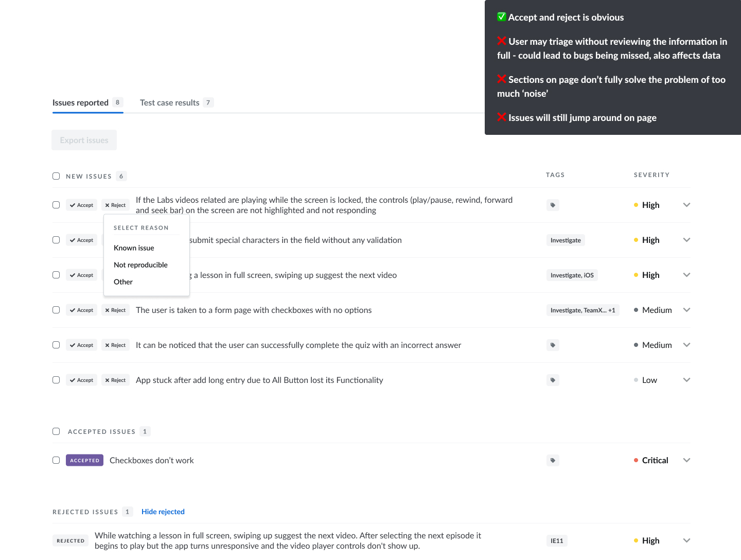The width and height of the screenshot is (741, 560).
Task: Accept the Labs videos locked screen issue
Action: [81, 205]
